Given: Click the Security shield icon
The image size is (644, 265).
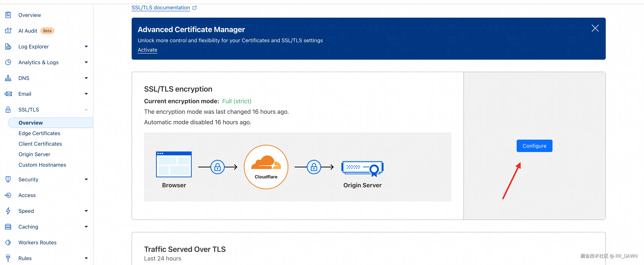Looking at the screenshot, I should coord(8,179).
